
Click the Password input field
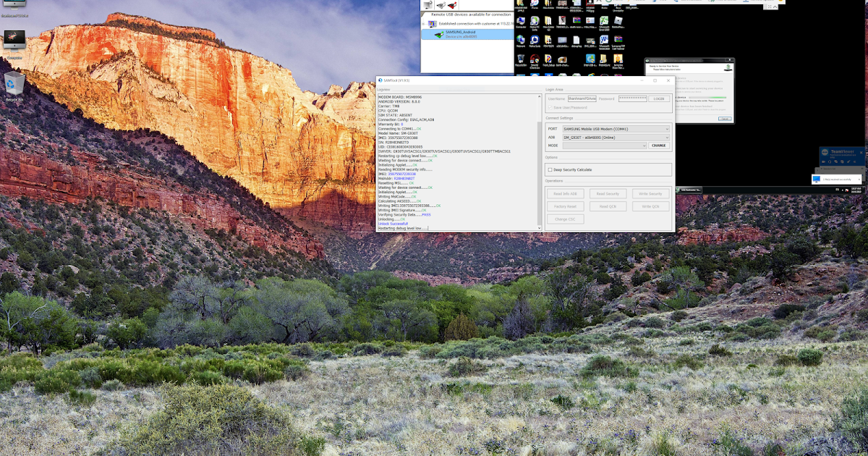click(632, 98)
